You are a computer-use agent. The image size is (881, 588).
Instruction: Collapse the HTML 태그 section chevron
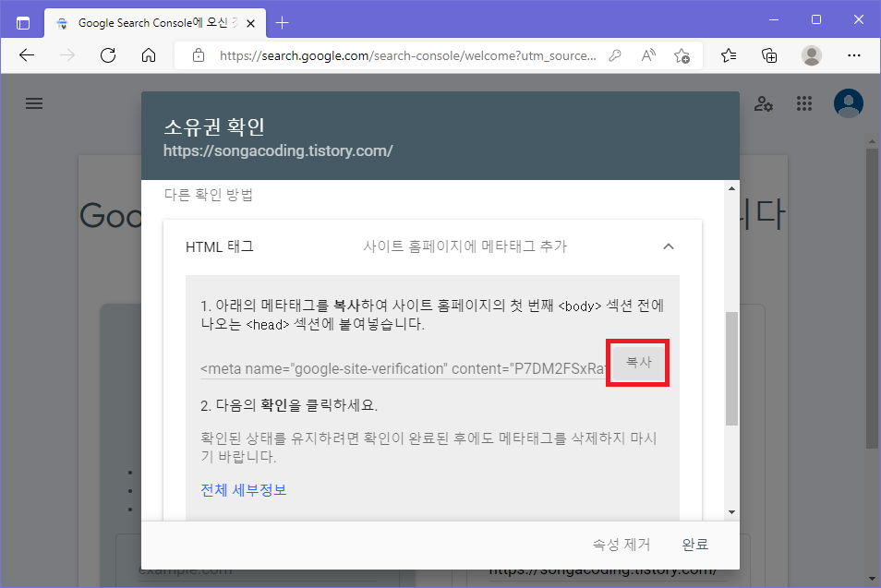point(668,246)
